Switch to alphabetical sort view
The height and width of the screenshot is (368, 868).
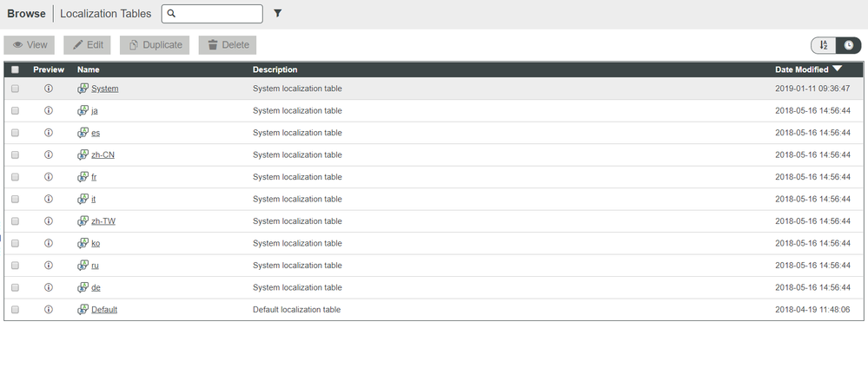pyautogui.click(x=824, y=45)
